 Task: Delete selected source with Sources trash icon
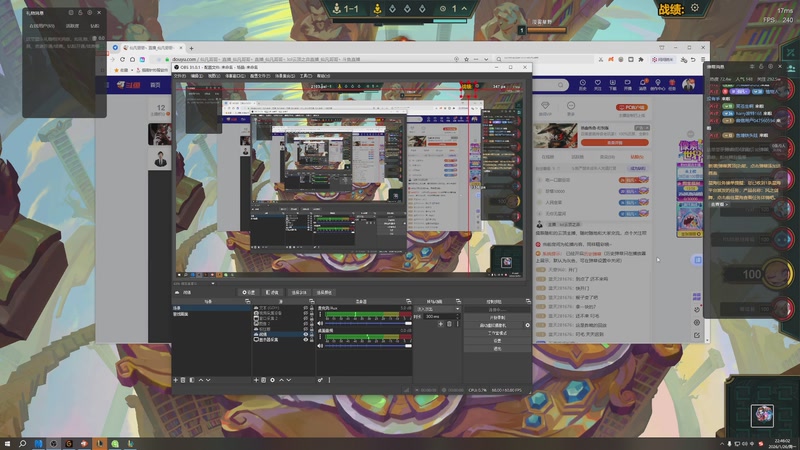[x=264, y=380]
